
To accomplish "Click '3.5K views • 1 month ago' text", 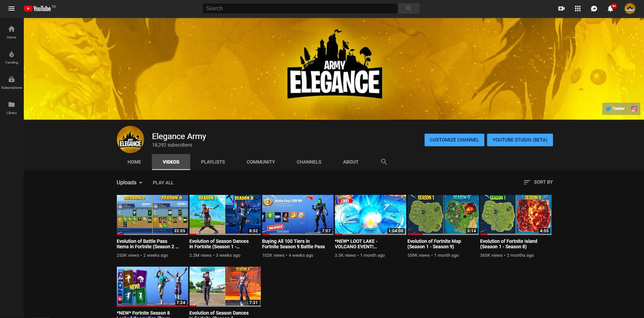I will tap(360, 256).
